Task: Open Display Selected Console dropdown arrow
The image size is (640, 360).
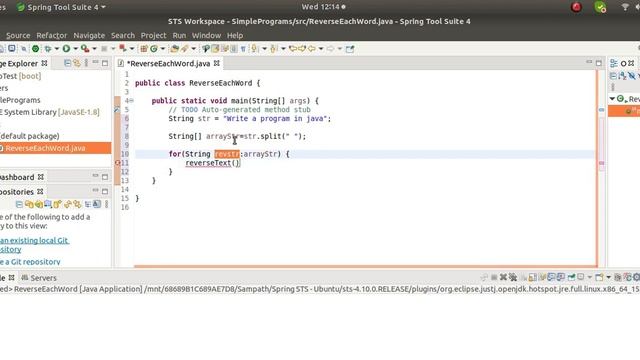Action: click(590, 278)
